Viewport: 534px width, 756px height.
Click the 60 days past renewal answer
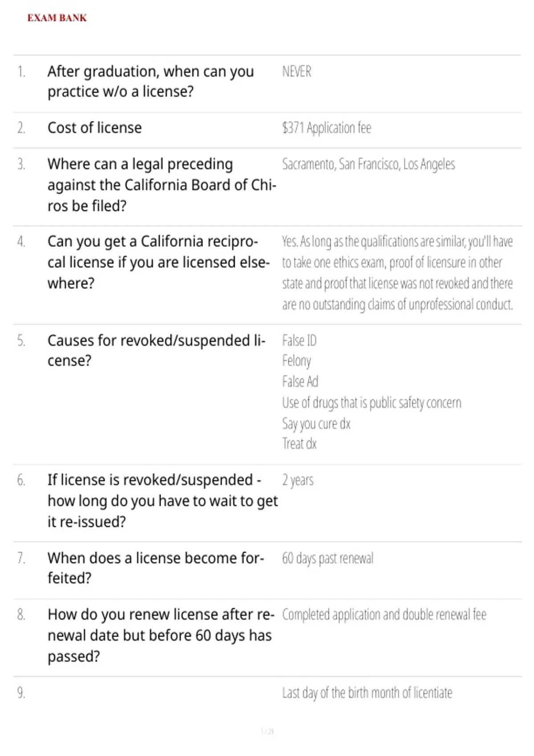(x=328, y=558)
